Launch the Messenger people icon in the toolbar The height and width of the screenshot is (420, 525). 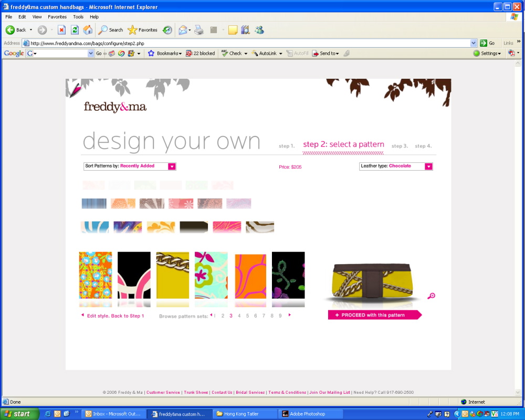pyautogui.click(x=259, y=30)
